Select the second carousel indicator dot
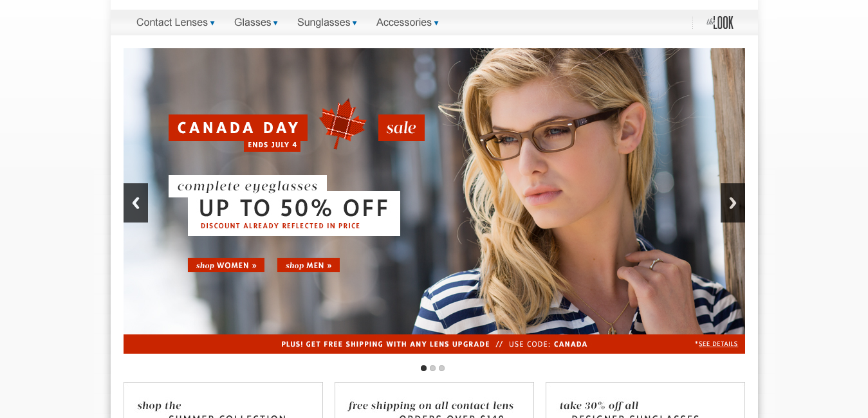868x418 pixels. click(432, 368)
